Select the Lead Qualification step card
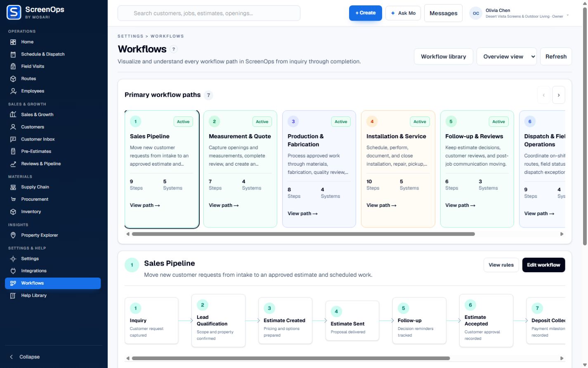The width and height of the screenshot is (588, 368). pos(218,321)
